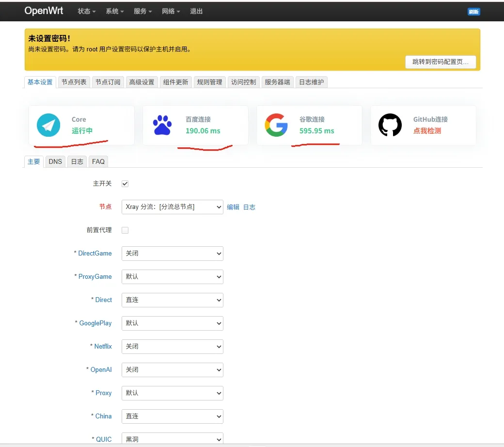Click the blue 刷新 refresh badge

click(x=473, y=12)
